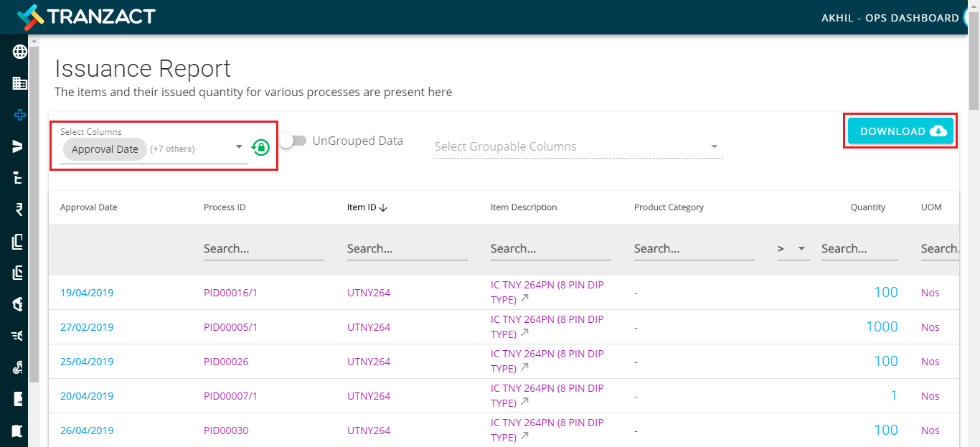The width and height of the screenshot is (980, 447).
Task: Open process PID00026
Action: click(x=226, y=362)
